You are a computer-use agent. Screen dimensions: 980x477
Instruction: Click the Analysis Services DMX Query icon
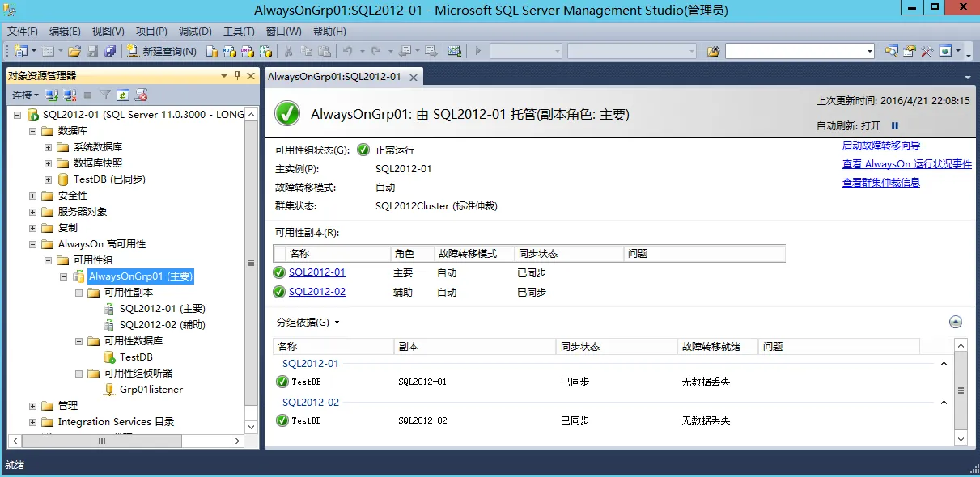point(247,51)
